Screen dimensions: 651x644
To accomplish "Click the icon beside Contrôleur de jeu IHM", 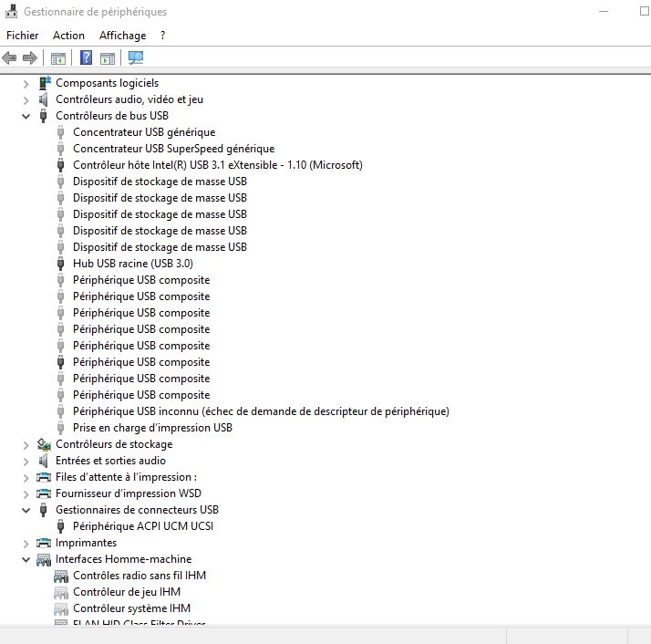I will click(61, 593).
